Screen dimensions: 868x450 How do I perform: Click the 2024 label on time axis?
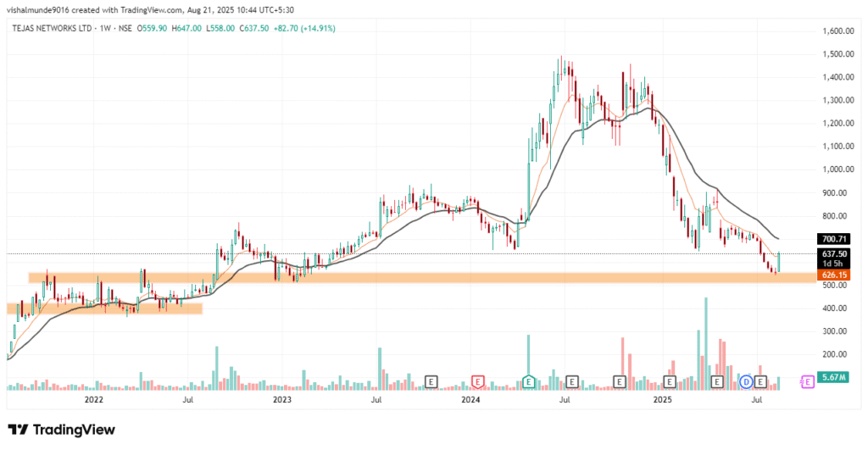(x=471, y=399)
